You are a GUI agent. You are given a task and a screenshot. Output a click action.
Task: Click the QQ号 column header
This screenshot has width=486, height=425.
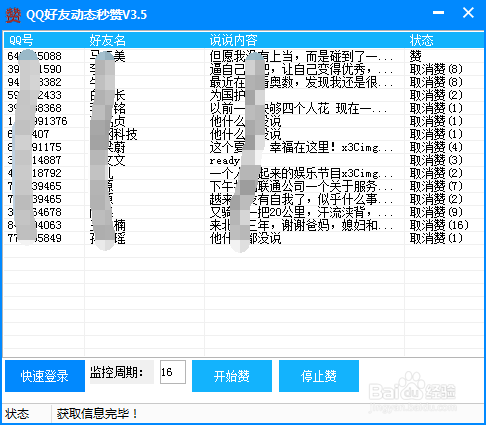pos(44,41)
